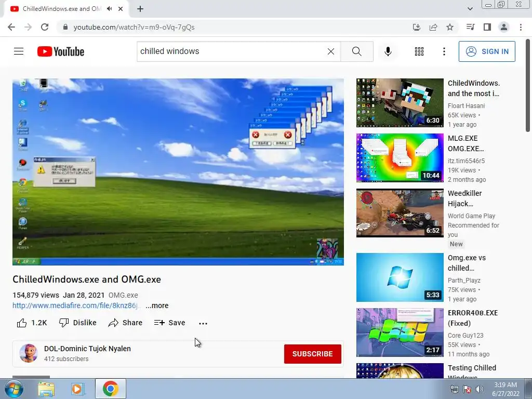Clear the search box with X
The height and width of the screenshot is (399, 532).
point(331,51)
